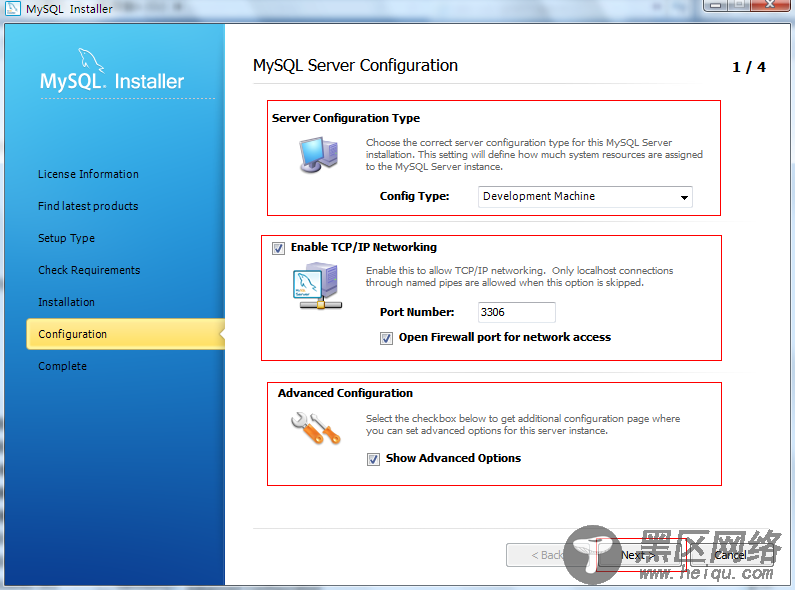
Task: Click the computer icon under Server Configuration Type
Action: click(x=318, y=155)
